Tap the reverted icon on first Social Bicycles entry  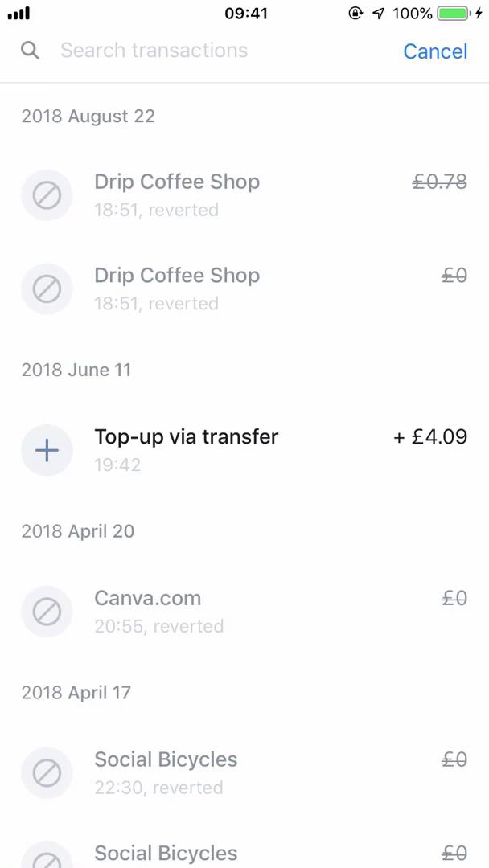47,772
